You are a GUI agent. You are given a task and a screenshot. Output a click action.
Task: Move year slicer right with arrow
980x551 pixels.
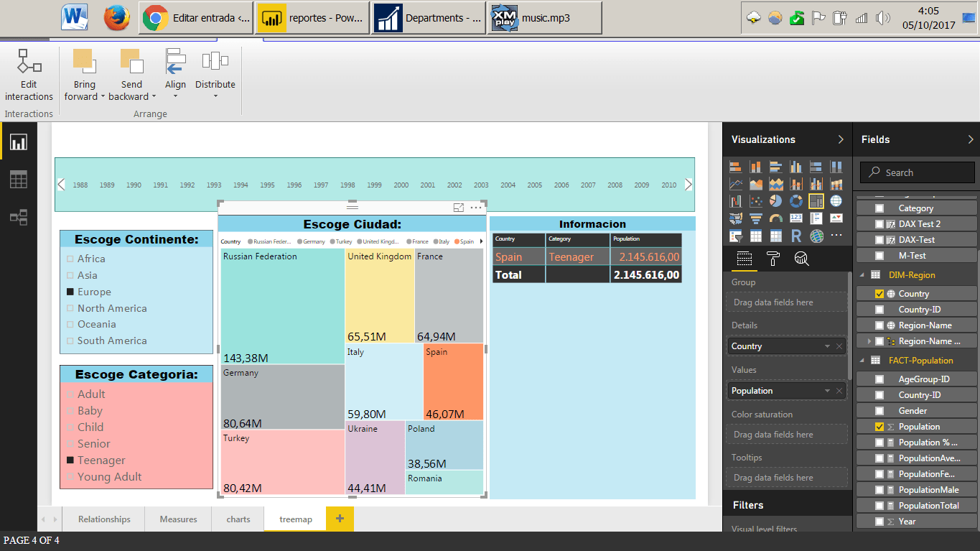[689, 185]
